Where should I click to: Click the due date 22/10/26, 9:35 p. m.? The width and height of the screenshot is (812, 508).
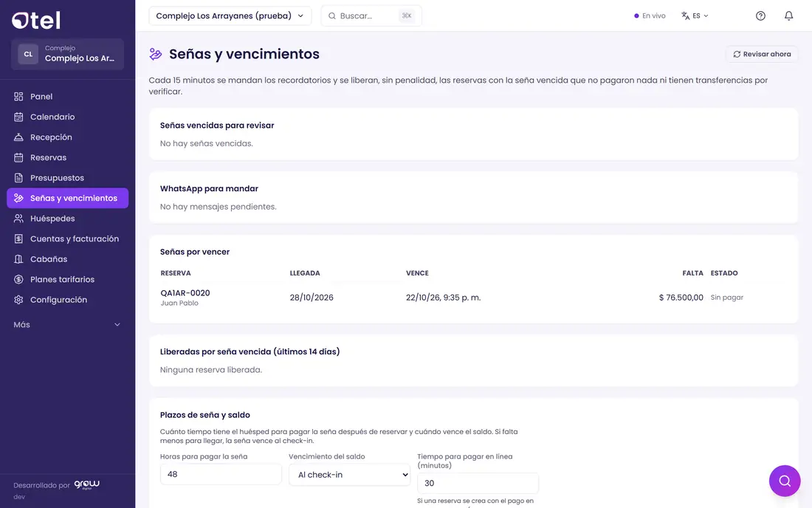[x=444, y=298]
